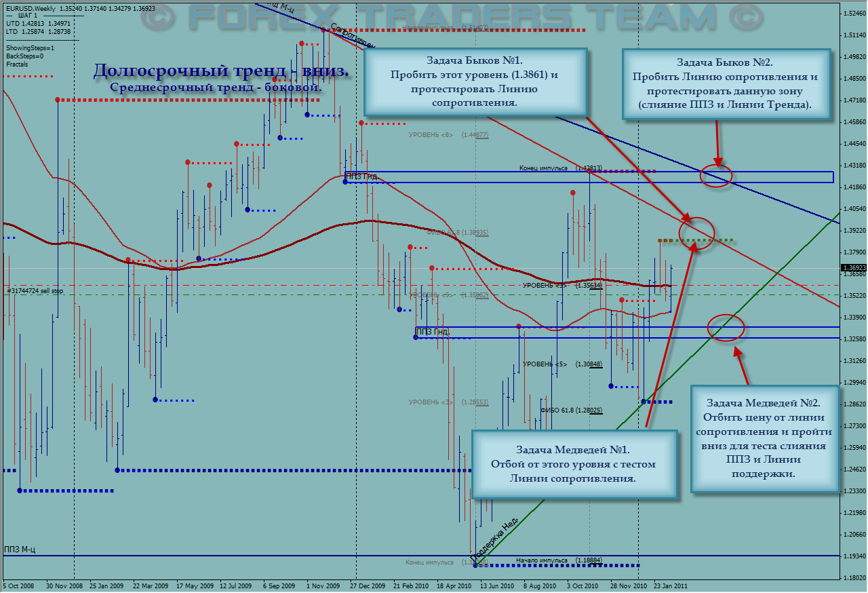
Task: Click the '6 Sep 2009' date label
Action: (279, 585)
